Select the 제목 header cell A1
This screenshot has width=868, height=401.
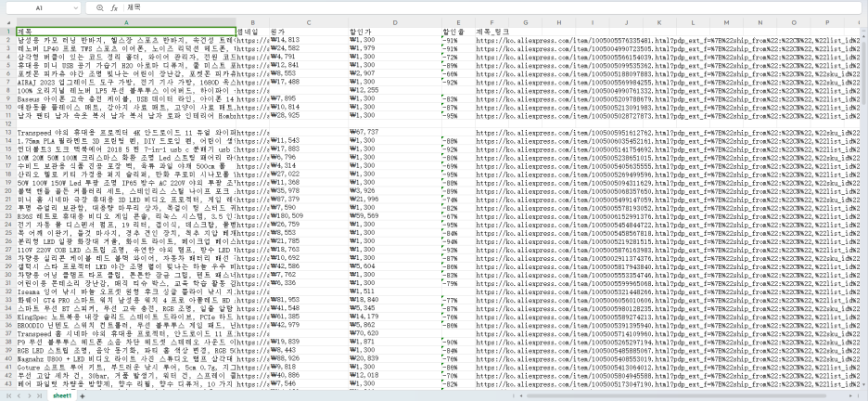pos(126,32)
